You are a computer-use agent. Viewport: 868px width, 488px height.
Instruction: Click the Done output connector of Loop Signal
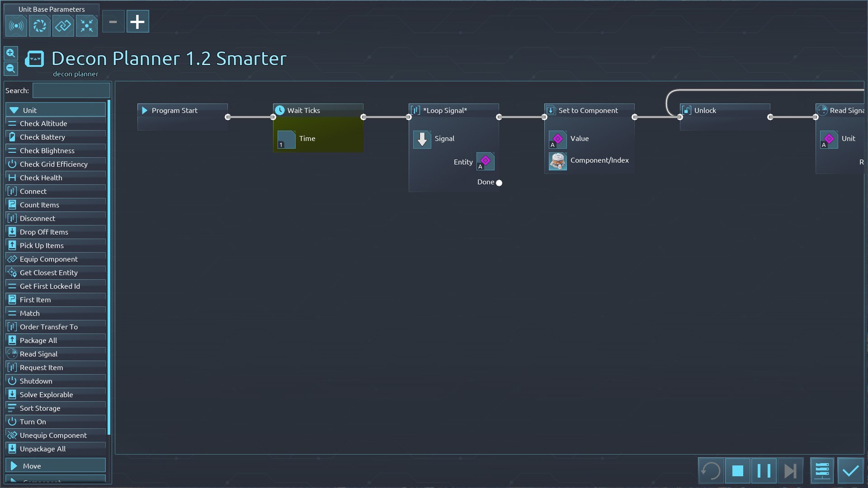point(499,183)
